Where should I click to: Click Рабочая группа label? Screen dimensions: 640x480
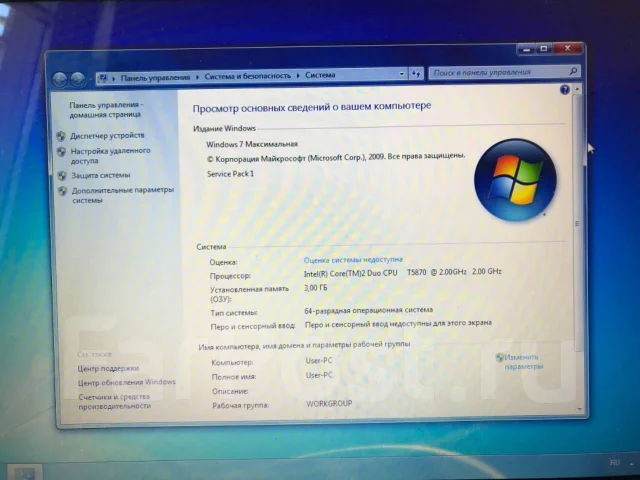240,405
